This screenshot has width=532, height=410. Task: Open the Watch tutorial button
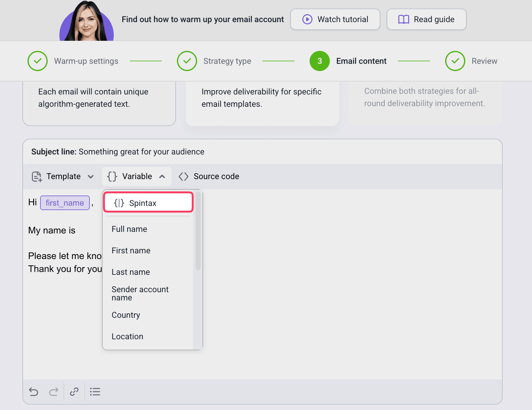335,19
